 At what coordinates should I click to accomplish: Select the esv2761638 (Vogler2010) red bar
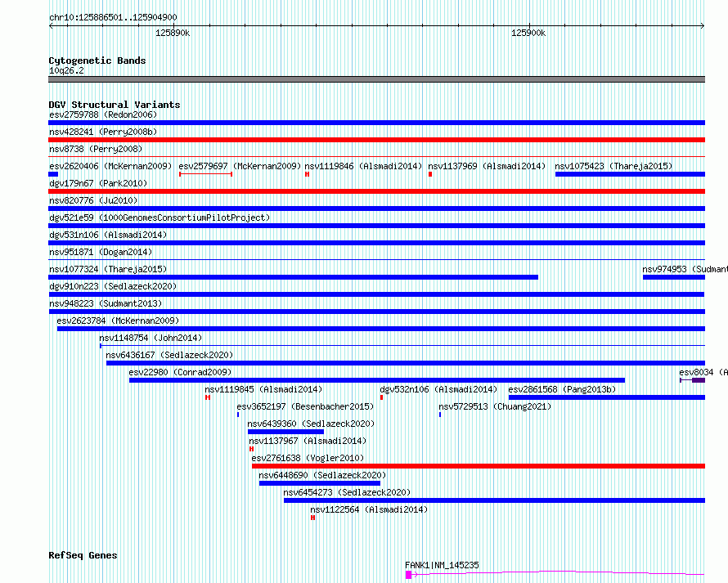point(479,466)
